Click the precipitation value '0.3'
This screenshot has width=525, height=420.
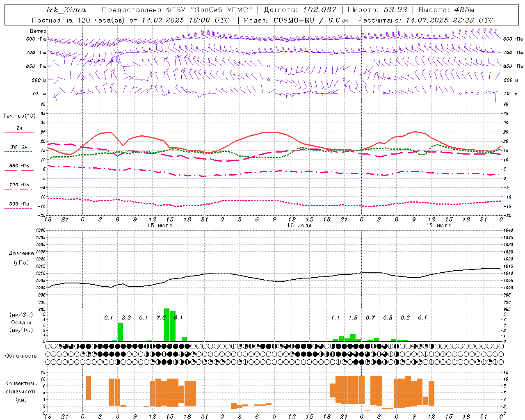pos(388,318)
